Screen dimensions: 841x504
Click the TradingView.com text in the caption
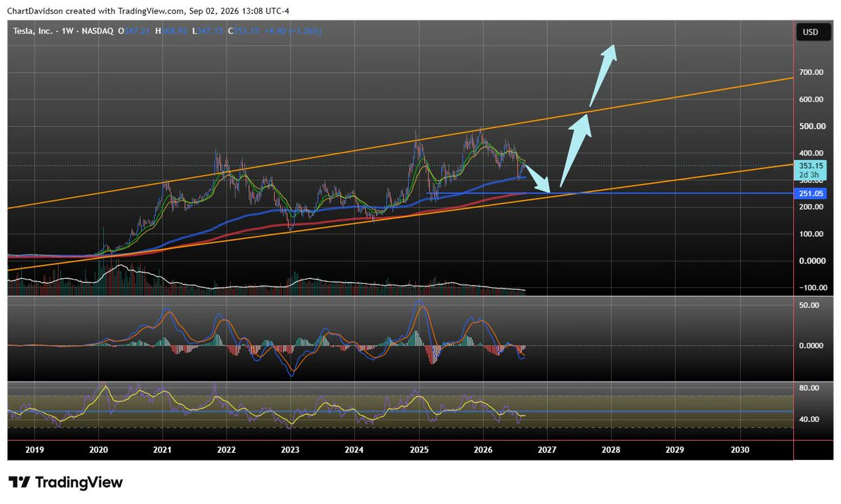(151, 11)
